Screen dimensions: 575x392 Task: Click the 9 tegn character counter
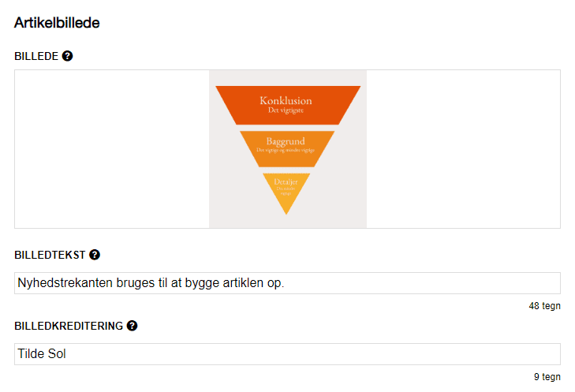point(547,377)
